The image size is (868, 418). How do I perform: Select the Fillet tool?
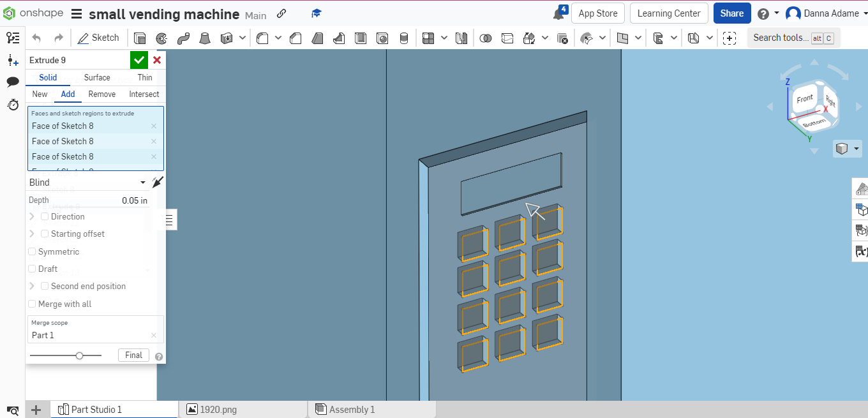pyautogui.click(x=262, y=38)
